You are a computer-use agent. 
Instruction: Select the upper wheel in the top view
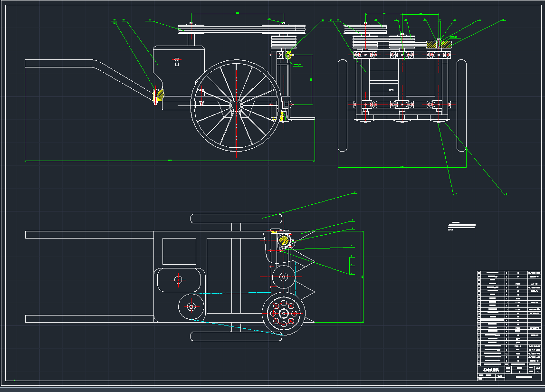click(236, 219)
